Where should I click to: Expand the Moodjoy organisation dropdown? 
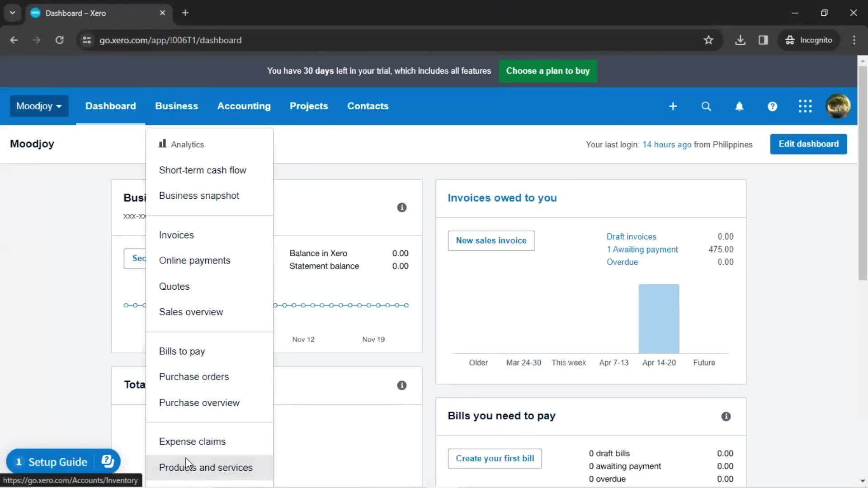(39, 106)
